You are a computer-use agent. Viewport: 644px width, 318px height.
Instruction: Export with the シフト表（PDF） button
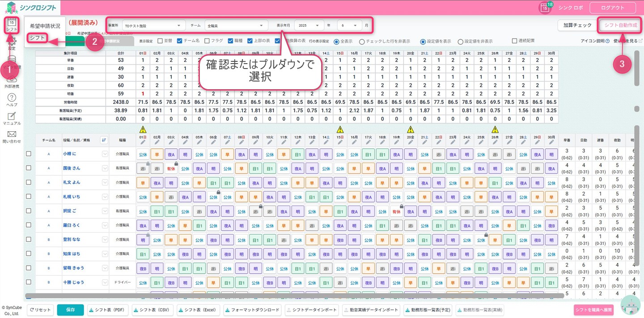pos(108,310)
